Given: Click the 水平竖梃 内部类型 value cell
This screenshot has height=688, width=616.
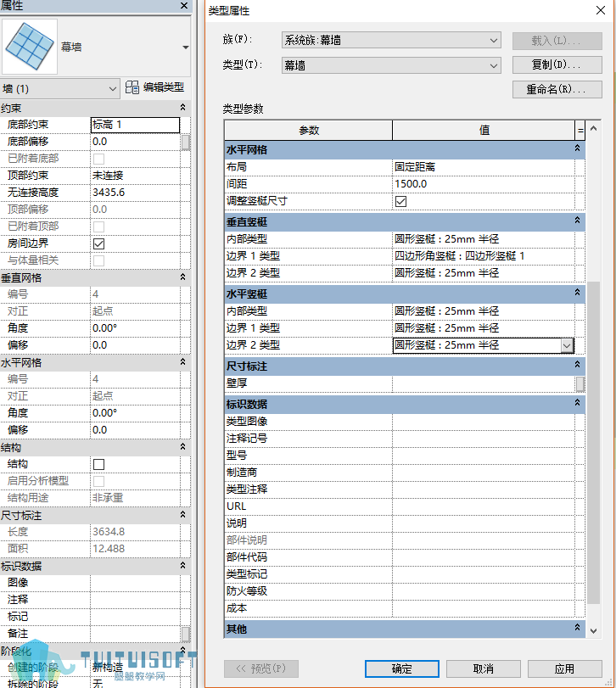Looking at the screenshot, I should pyautogui.click(x=484, y=311).
